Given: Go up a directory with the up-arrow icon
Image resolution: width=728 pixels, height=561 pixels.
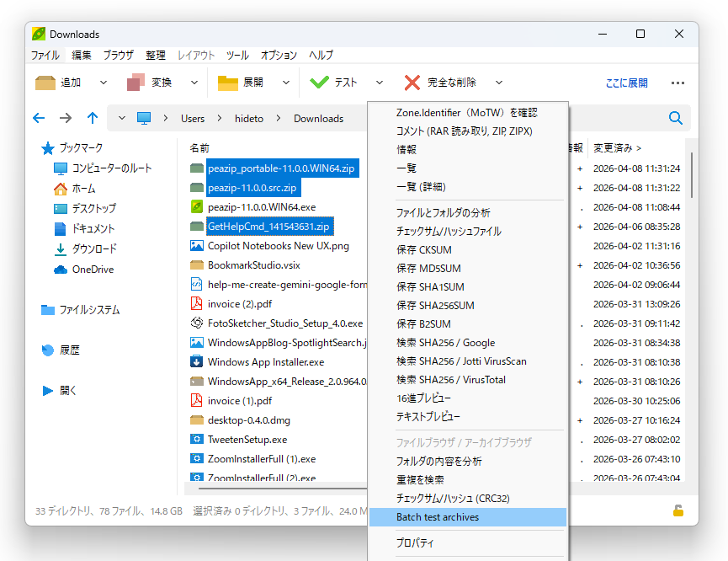Looking at the screenshot, I should [93, 118].
